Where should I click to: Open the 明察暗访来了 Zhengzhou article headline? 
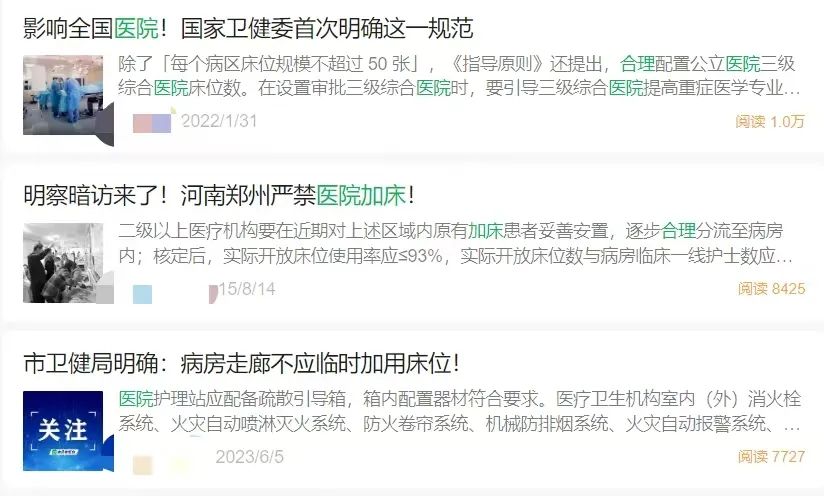tap(219, 195)
